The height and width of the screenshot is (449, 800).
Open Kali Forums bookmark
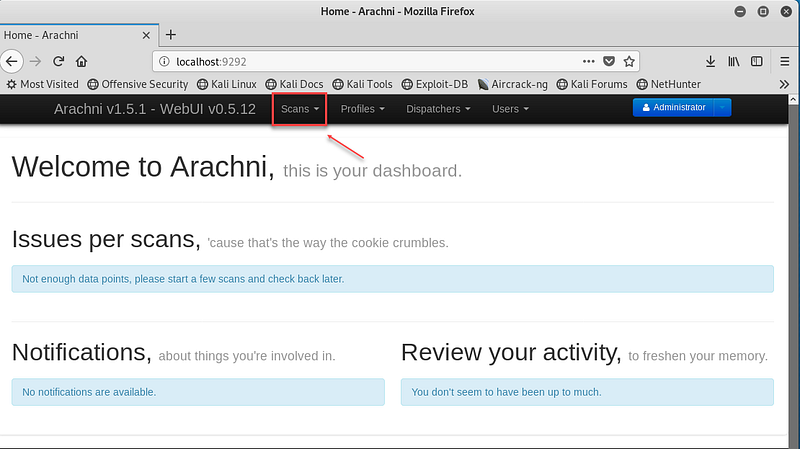pyautogui.click(x=592, y=84)
